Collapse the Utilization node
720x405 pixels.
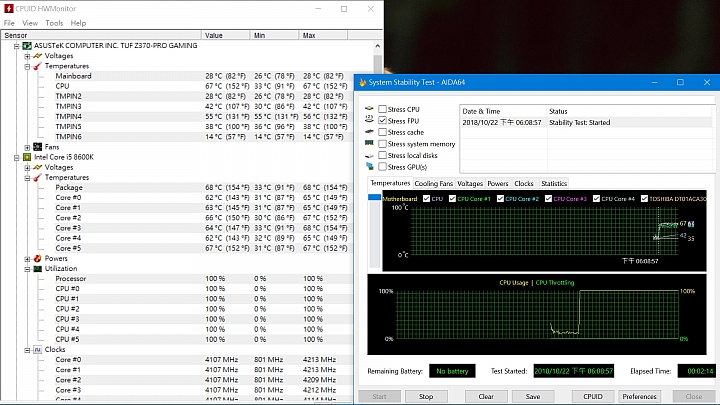click(x=27, y=269)
